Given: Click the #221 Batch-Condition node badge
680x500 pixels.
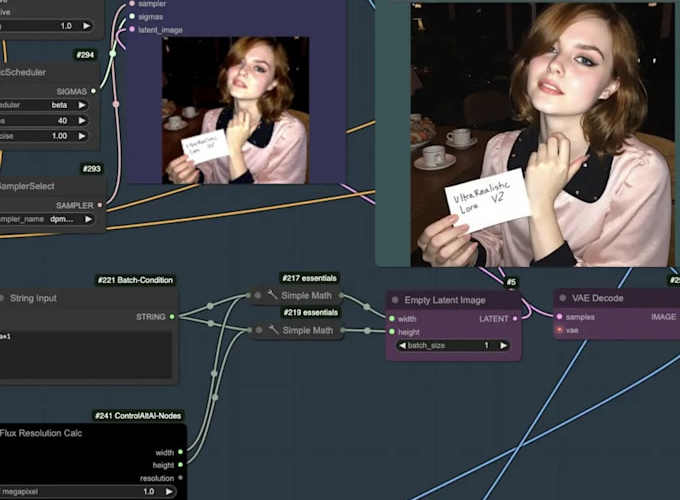Looking at the screenshot, I should (136, 280).
